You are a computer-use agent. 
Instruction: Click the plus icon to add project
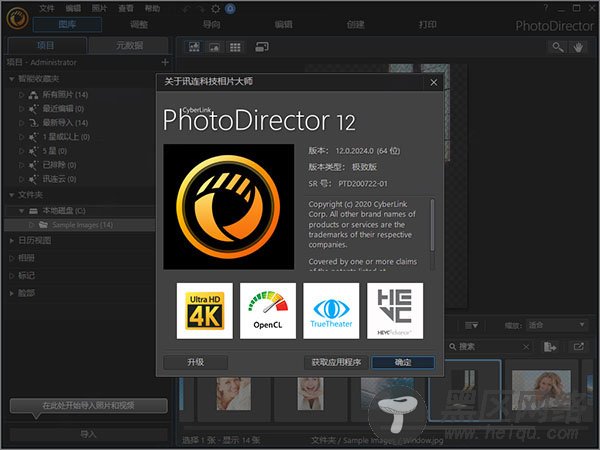point(165,62)
